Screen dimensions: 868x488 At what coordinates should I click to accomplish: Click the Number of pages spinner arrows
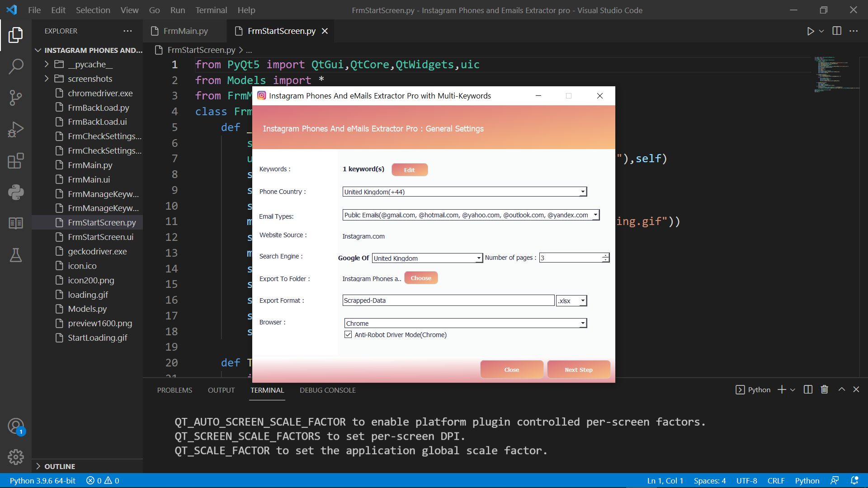(605, 258)
